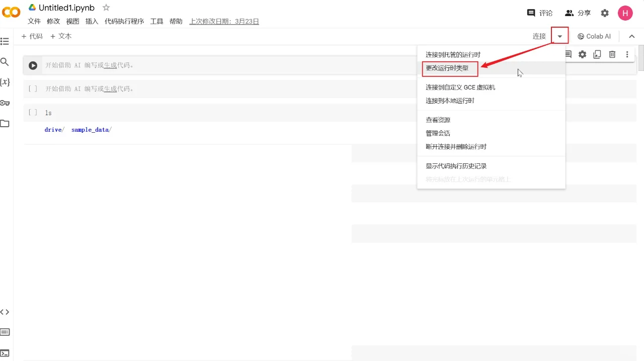Open the code snippets icon

tap(5, 312)
